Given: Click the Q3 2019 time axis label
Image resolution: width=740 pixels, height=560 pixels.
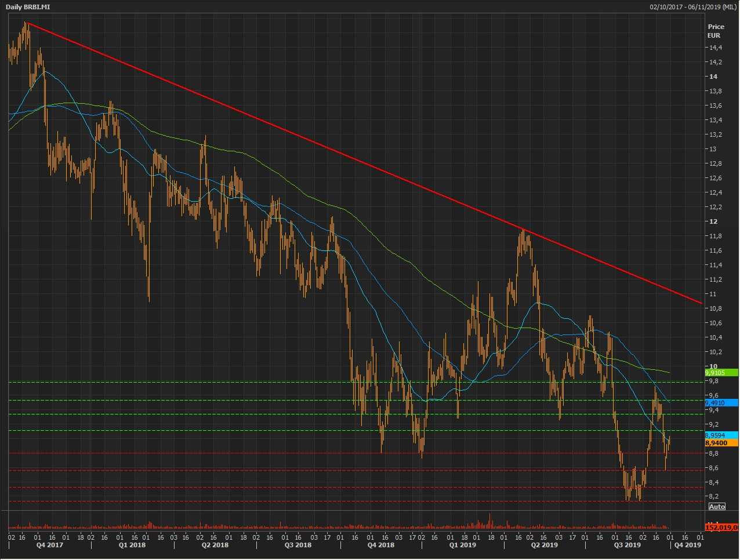Looking at the screenshot, I should 627,545.
